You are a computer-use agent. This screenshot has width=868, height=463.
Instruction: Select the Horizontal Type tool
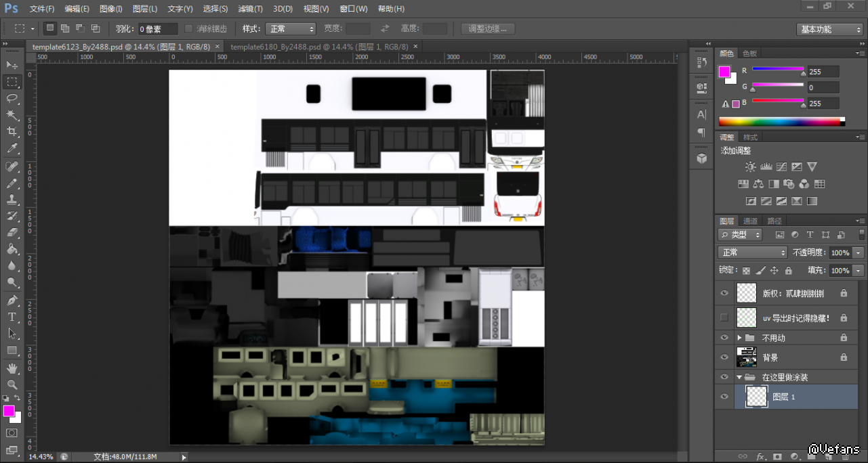tap(12, 317)
